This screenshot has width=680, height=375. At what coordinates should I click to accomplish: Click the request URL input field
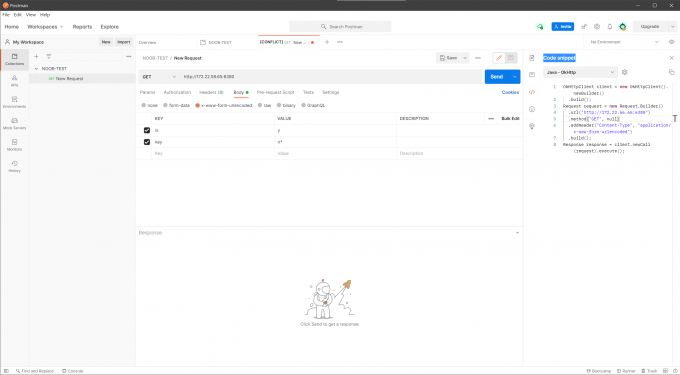331,77
